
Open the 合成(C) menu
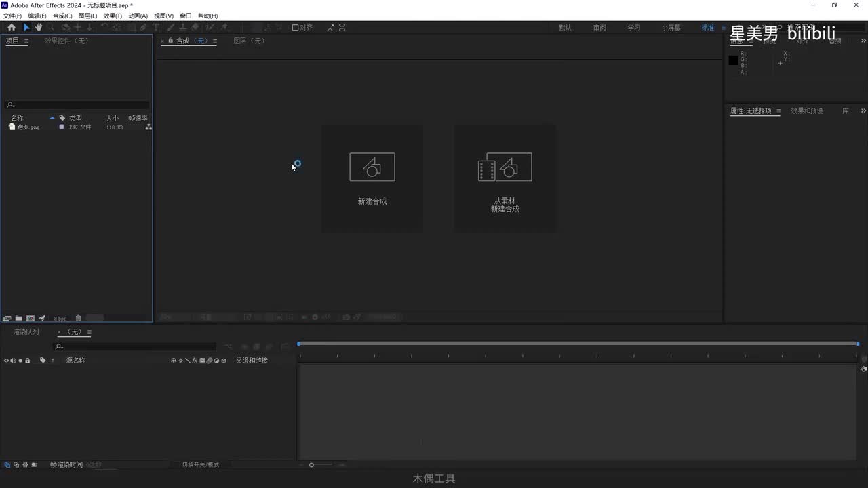click(x=62, y=16)
